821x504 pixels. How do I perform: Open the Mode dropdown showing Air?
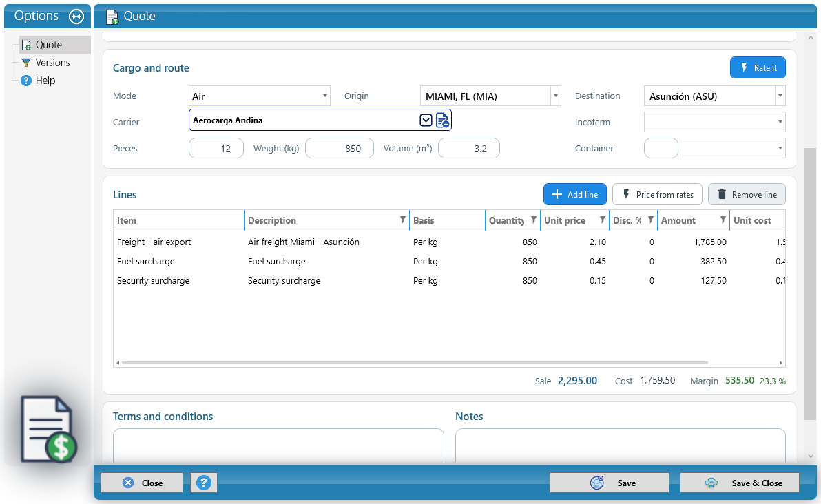tap(259, 96)
